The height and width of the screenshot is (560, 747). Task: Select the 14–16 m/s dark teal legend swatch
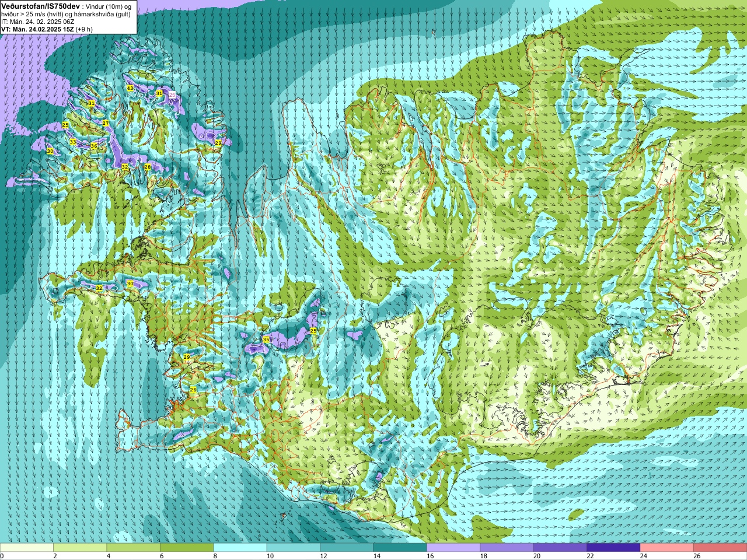(x=400, y=547)
